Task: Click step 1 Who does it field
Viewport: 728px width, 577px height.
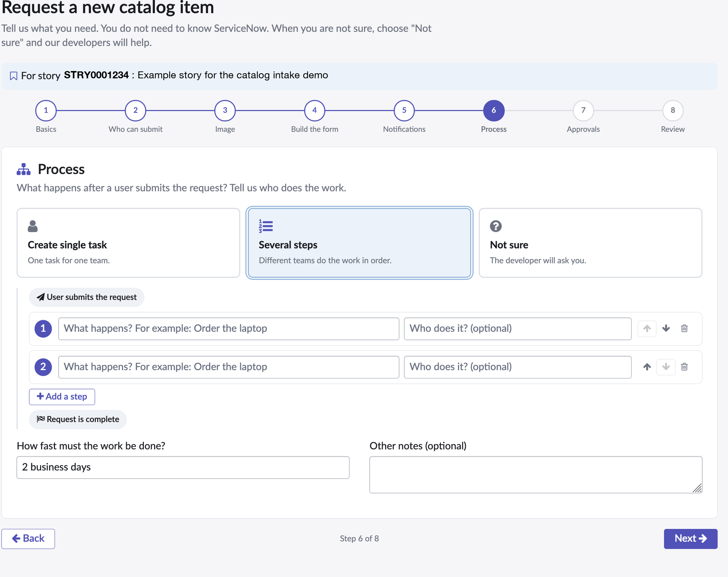Action: (x=518, y=329)
